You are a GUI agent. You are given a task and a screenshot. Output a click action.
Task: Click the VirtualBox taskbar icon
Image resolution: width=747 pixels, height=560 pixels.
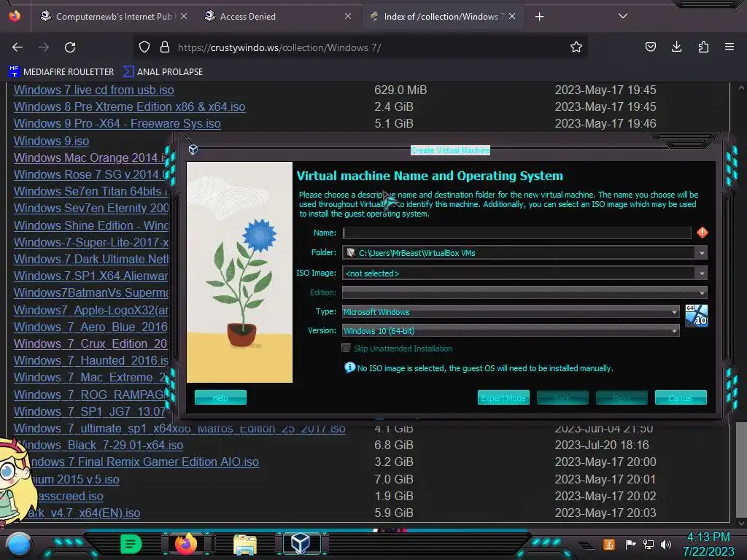click(301, 543)
